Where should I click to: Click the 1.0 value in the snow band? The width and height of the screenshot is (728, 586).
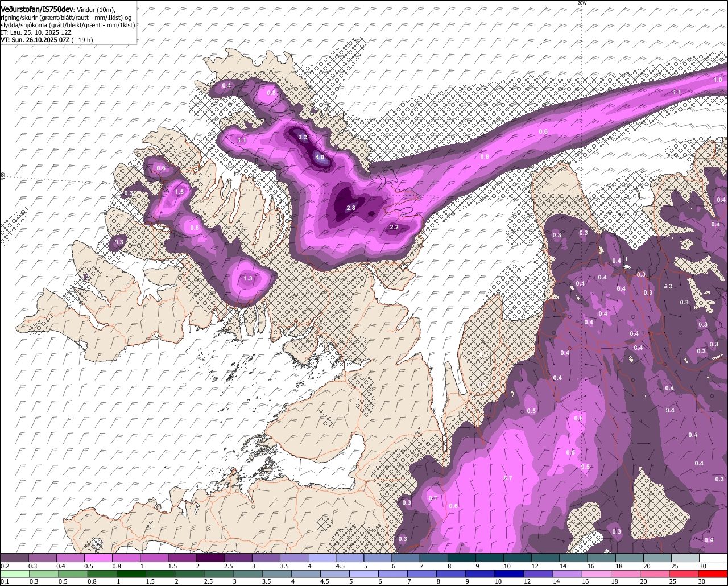718,80
